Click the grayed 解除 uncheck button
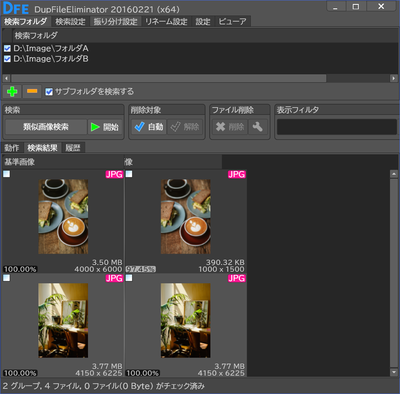 click(185, 127)
